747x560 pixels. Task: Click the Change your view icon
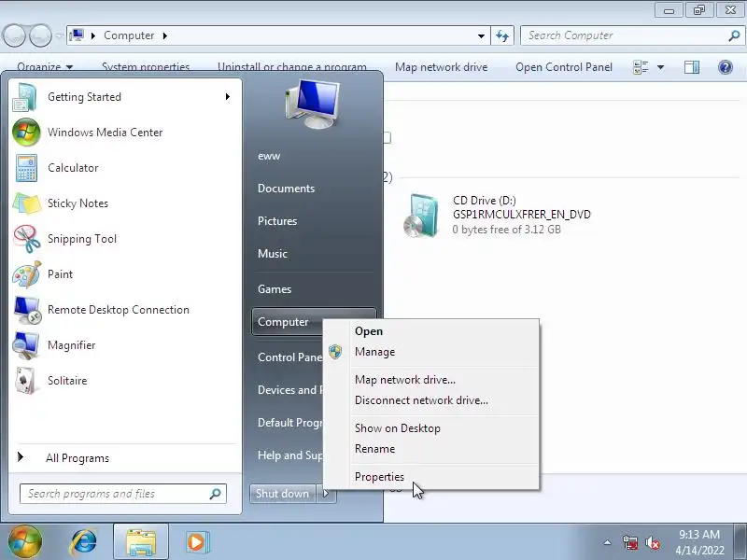coord(641,67)
